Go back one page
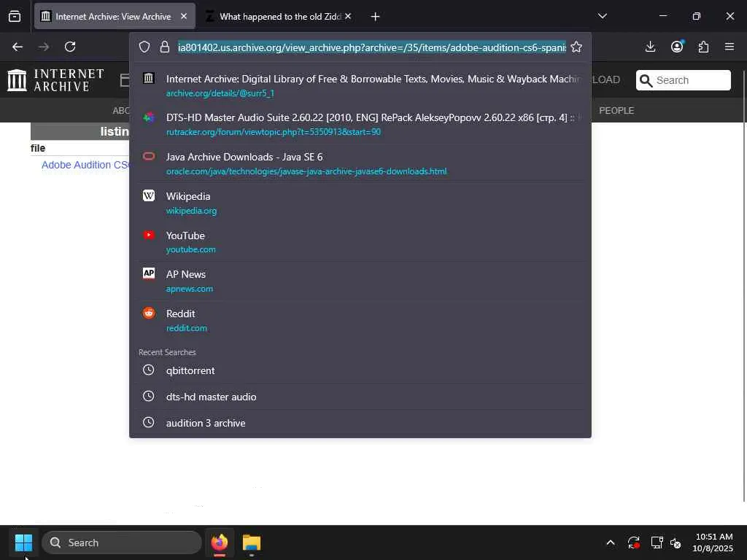Screen dimensions: 747x560 [x=18, y=47]
